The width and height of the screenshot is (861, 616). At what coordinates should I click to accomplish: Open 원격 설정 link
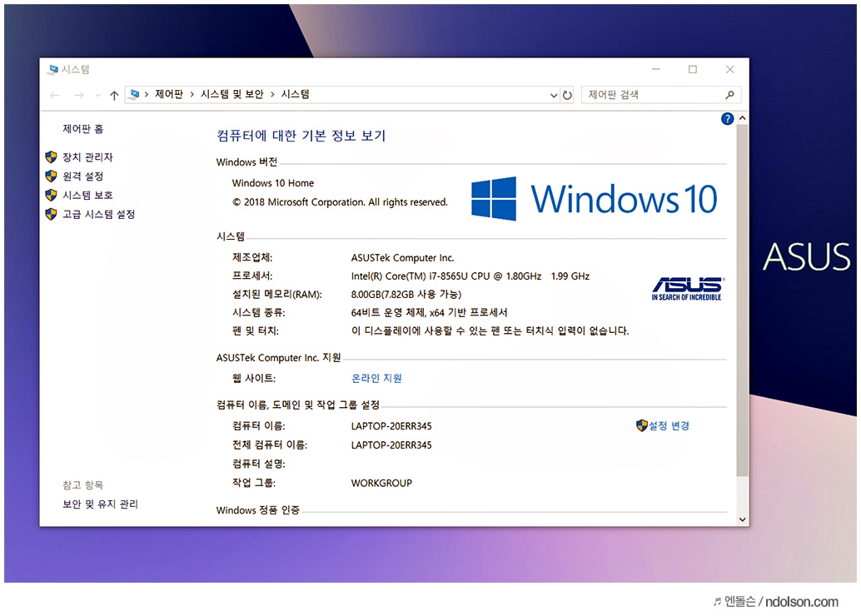(x=83, y=176)
